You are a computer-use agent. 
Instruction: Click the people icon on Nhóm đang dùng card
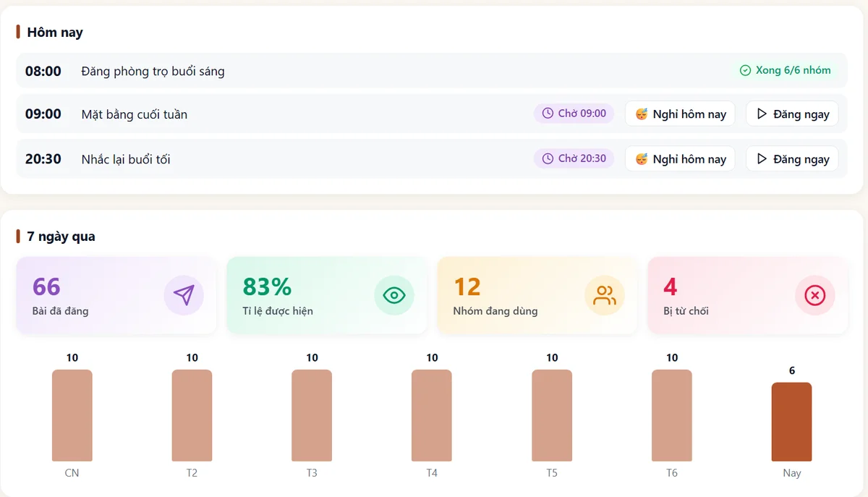tap(605, 295)
